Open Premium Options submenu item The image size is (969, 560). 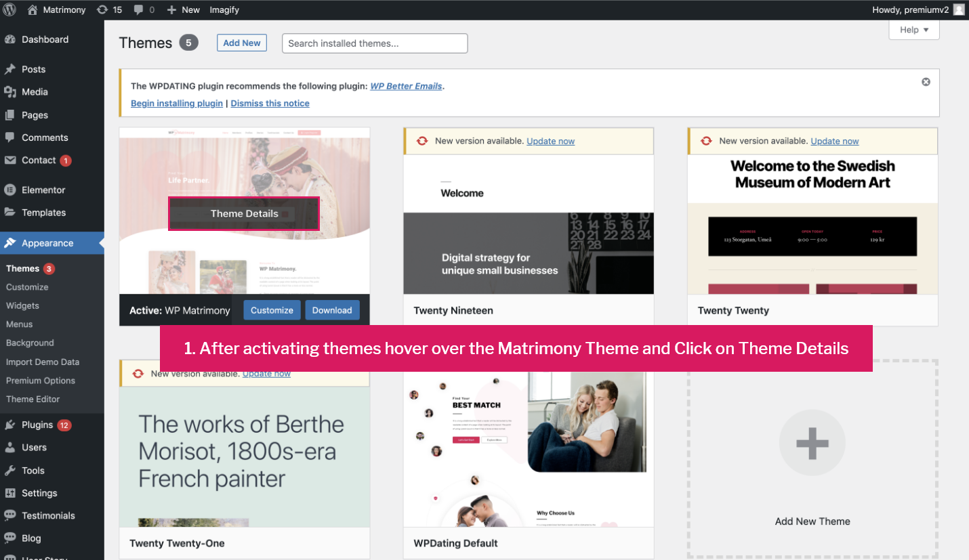click(41, 381)
